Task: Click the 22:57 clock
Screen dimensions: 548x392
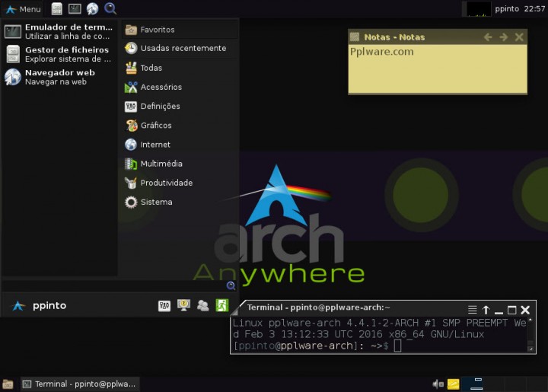Action: point(534,9)
